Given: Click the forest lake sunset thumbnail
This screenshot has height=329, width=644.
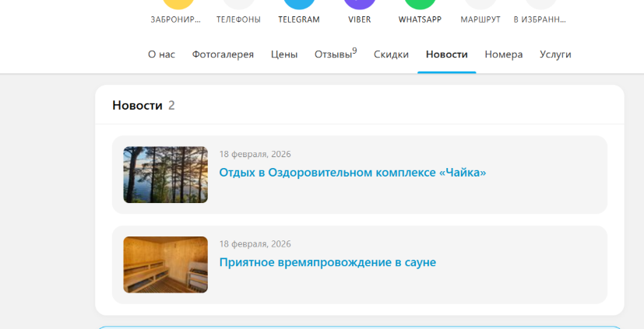Looking at the screenshot, I should 166,175.
